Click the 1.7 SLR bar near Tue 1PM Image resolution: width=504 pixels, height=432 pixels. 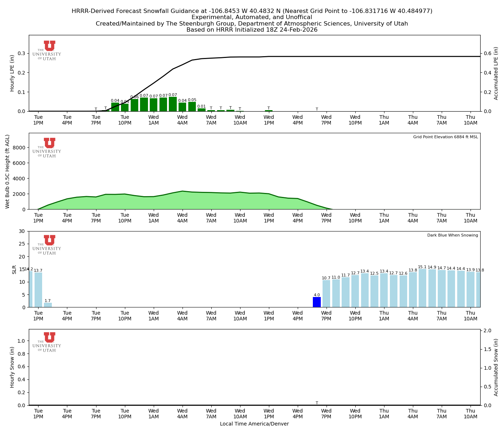(47, 304)
